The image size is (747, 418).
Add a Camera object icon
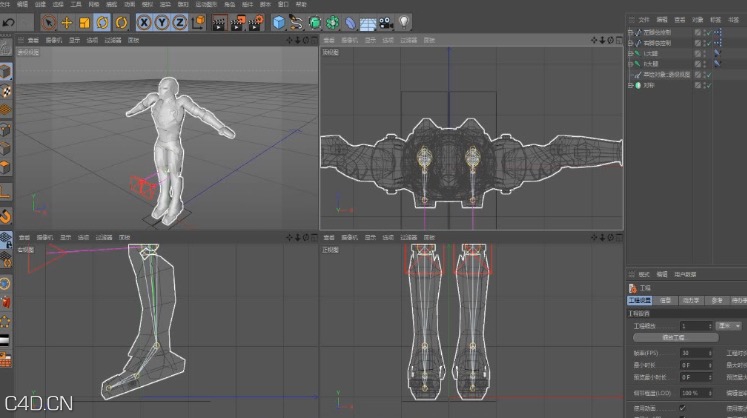(386, 22)
